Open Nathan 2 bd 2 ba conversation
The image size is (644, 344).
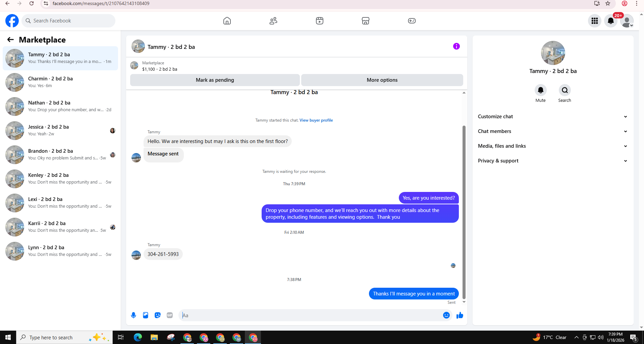60,107
